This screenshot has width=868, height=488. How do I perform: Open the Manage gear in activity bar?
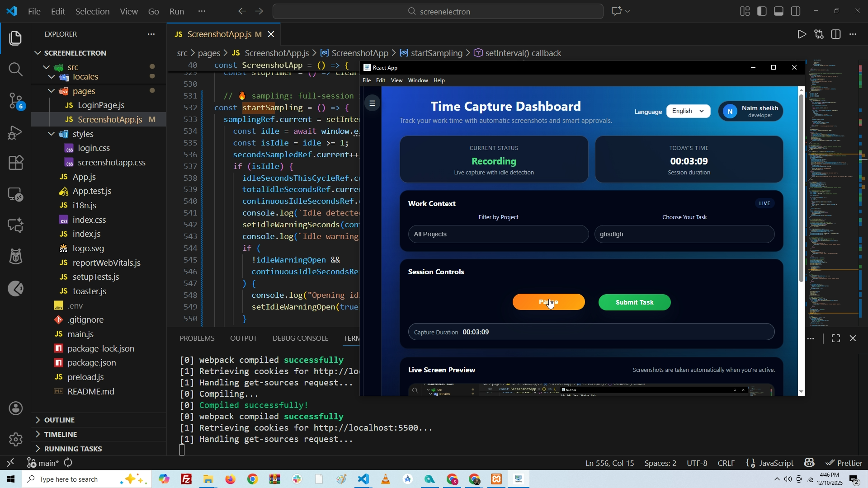coord(15,439)
